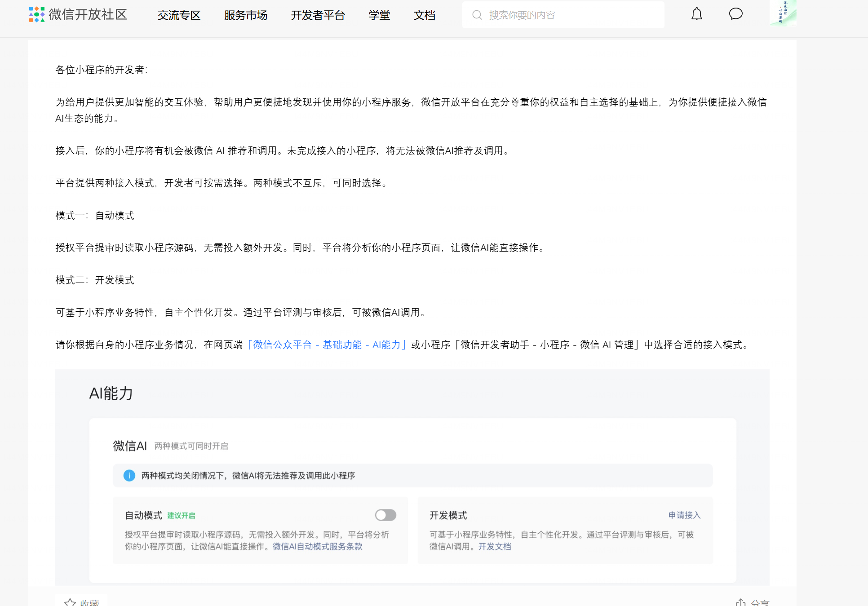This screenshot has height=606, width=868.
Task: Click the 微信开放社区 logo
Action: [78, 14]
